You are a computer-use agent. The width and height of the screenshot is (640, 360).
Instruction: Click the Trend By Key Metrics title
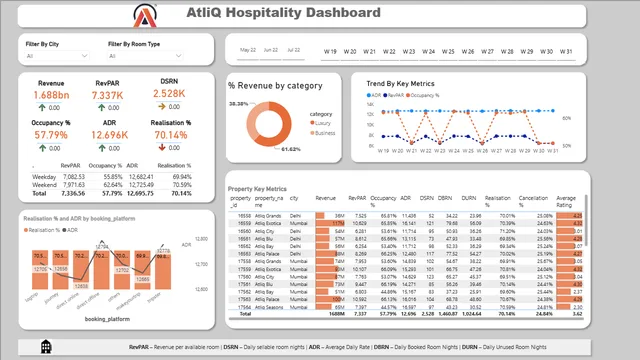click(400, 84)
